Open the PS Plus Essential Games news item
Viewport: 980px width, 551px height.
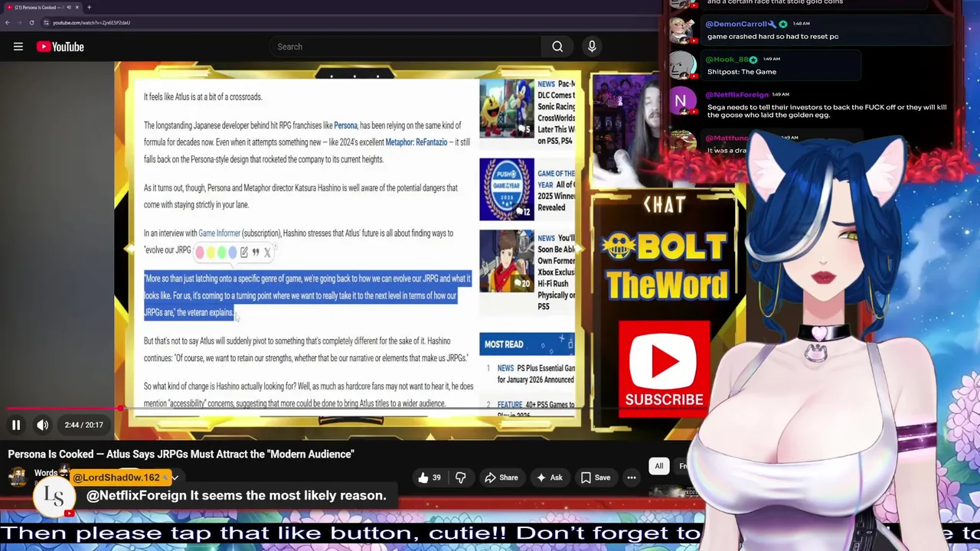[535, 373]
